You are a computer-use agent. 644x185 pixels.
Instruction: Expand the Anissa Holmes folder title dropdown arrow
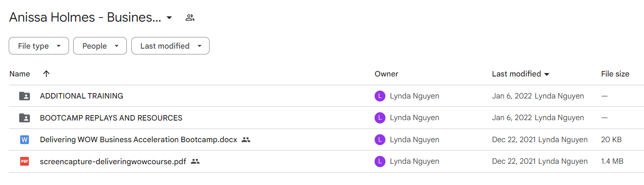click(x=169, y=17)
